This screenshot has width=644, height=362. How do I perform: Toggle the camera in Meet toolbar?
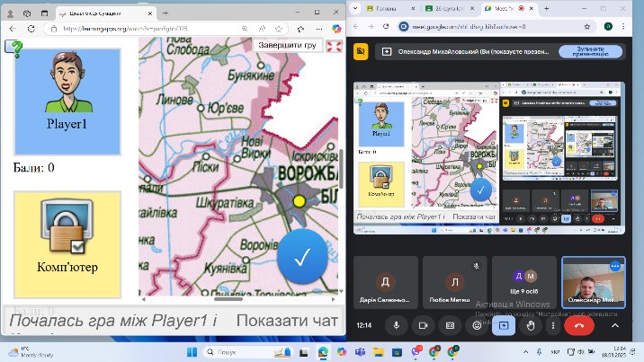424,325
